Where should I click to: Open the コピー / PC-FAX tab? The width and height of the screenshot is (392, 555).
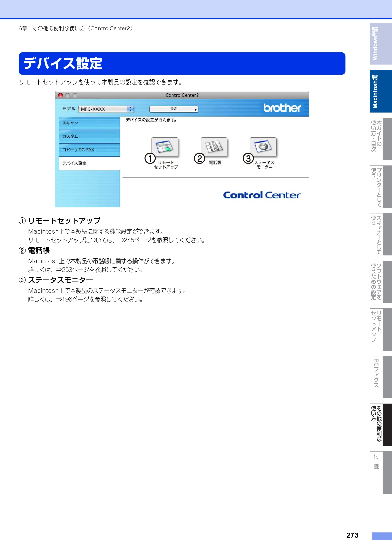pos(89,150)
